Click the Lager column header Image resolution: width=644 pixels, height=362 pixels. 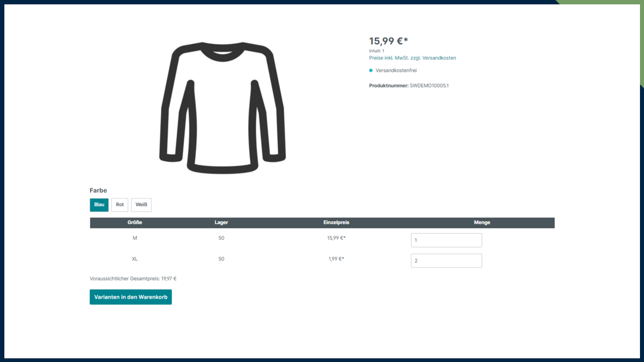pos(221,223)
